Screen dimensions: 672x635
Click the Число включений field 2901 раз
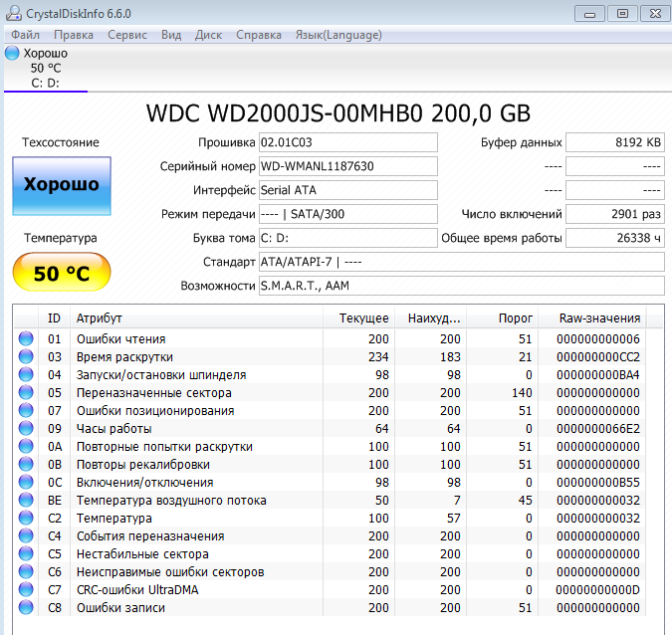(615, 214)
